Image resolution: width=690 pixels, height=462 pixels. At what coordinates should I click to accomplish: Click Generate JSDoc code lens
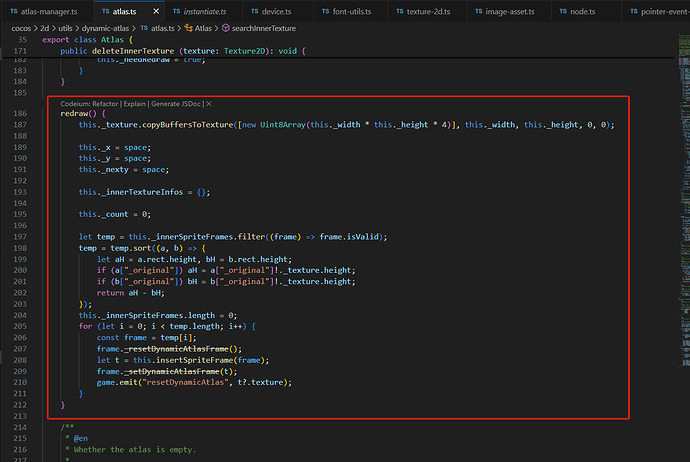(x=176, y=104)
